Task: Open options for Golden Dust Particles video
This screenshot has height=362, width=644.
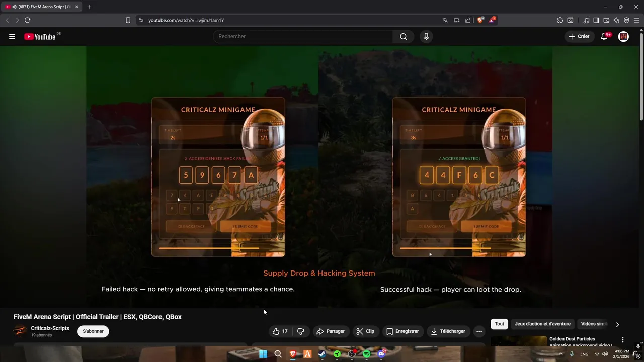Action: 623,340
